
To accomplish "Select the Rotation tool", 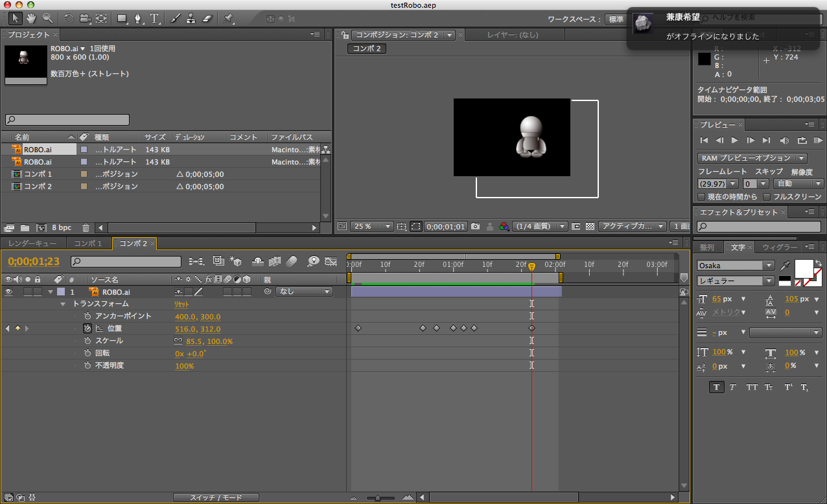I will pyautogui.click(x=69, y=18).
